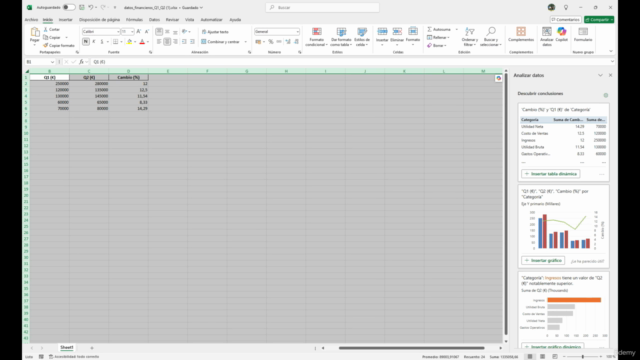This screenshot has height=360, width=640.
Task: Toggle align right
Action: tap(176, 42)
